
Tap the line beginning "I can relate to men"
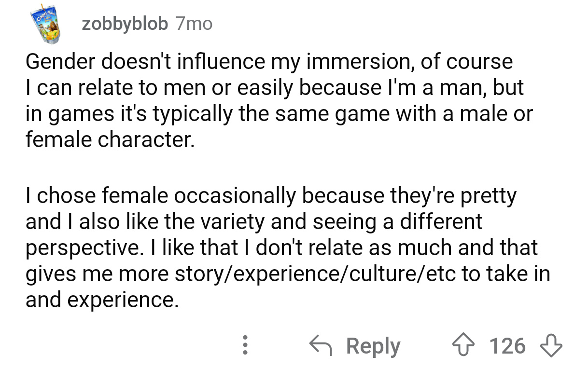[x=274, y=88]
